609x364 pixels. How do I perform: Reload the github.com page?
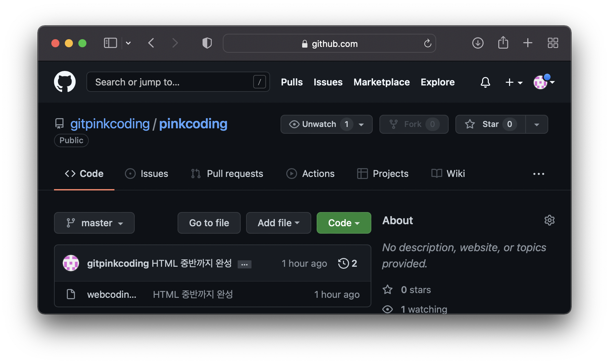(x=427, y=44)
